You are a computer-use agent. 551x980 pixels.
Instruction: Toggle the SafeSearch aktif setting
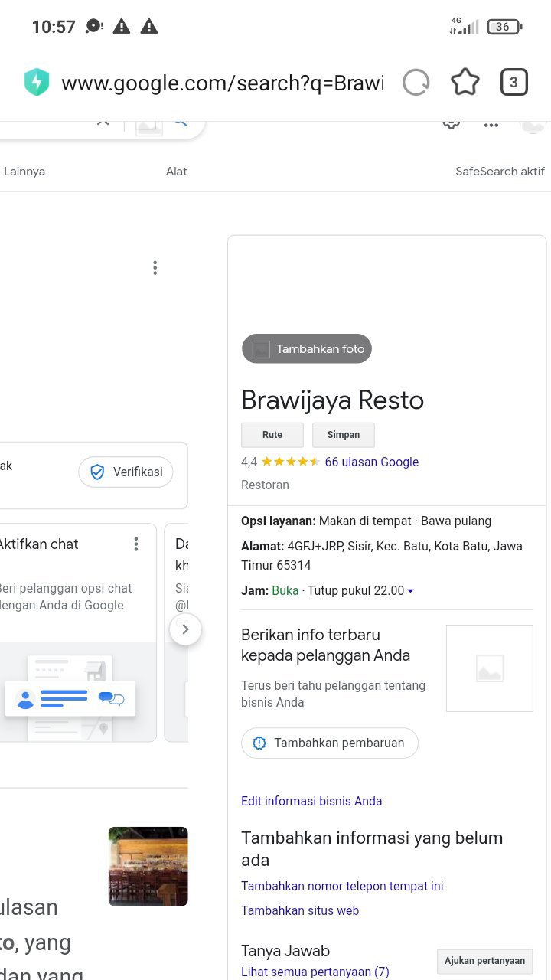coord(500,171)
